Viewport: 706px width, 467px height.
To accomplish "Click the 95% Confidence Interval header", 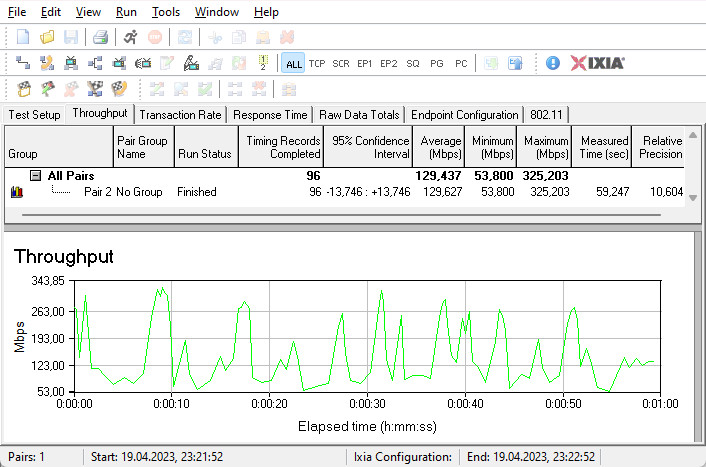I will 368,147.
